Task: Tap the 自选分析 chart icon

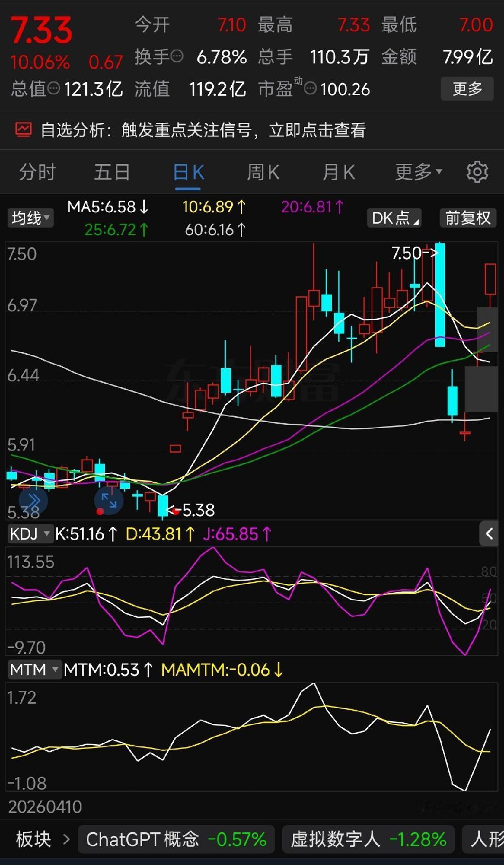Action: point(23,130)
